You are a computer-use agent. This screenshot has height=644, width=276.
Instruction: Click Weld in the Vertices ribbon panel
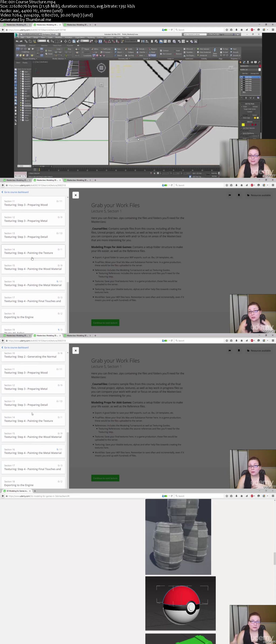140,56
